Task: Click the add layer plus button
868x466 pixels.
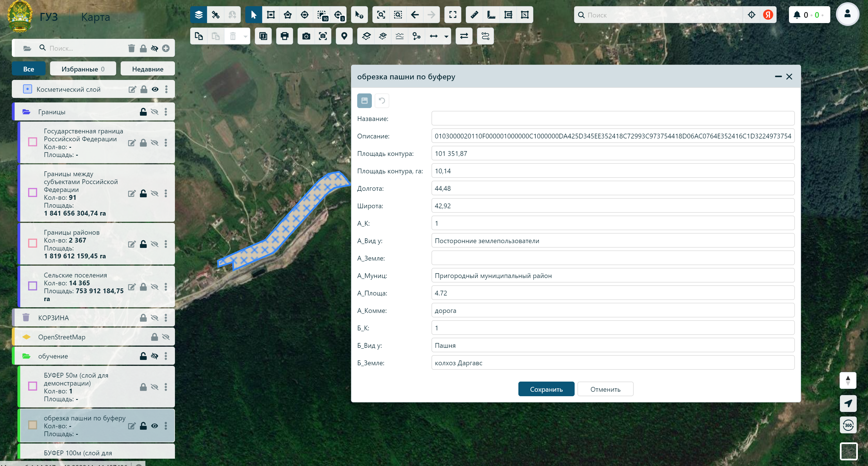Action: tap(166, 48)
